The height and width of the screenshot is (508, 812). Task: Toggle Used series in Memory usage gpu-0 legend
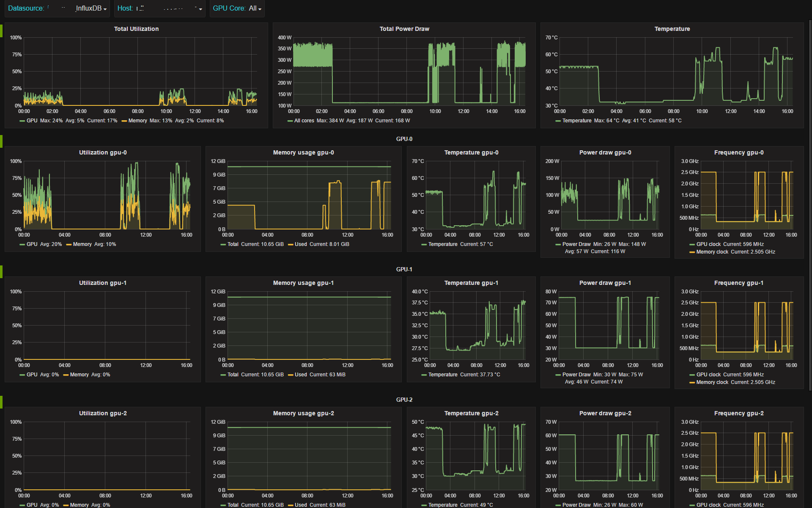[301, 244]
